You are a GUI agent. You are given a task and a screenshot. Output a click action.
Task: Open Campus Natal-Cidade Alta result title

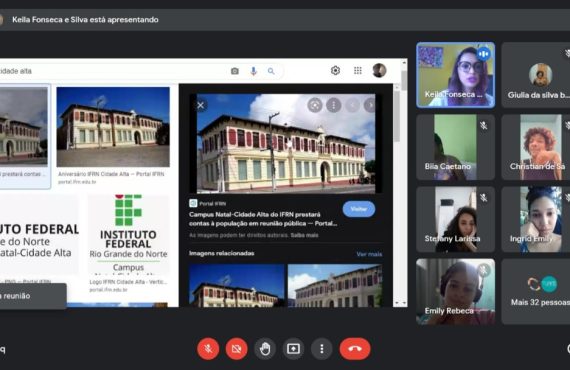click(263, 219)
